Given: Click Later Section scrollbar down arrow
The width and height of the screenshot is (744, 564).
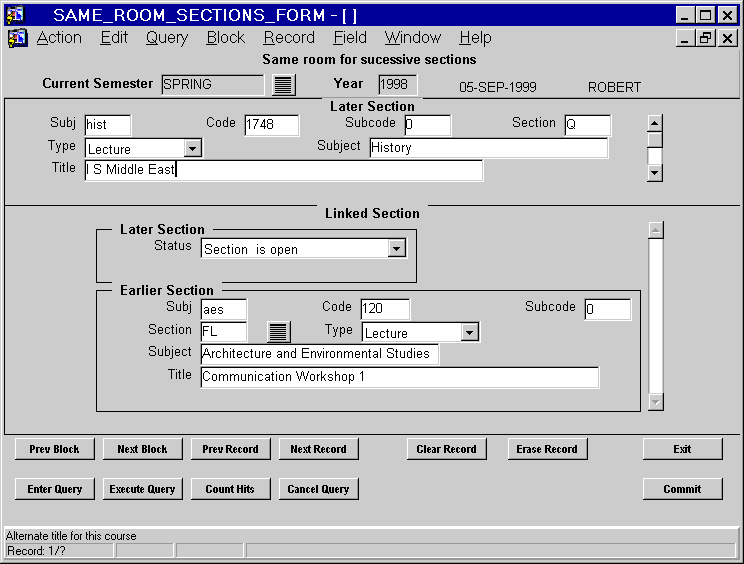Looking at the screenshot, I should 655,173.
